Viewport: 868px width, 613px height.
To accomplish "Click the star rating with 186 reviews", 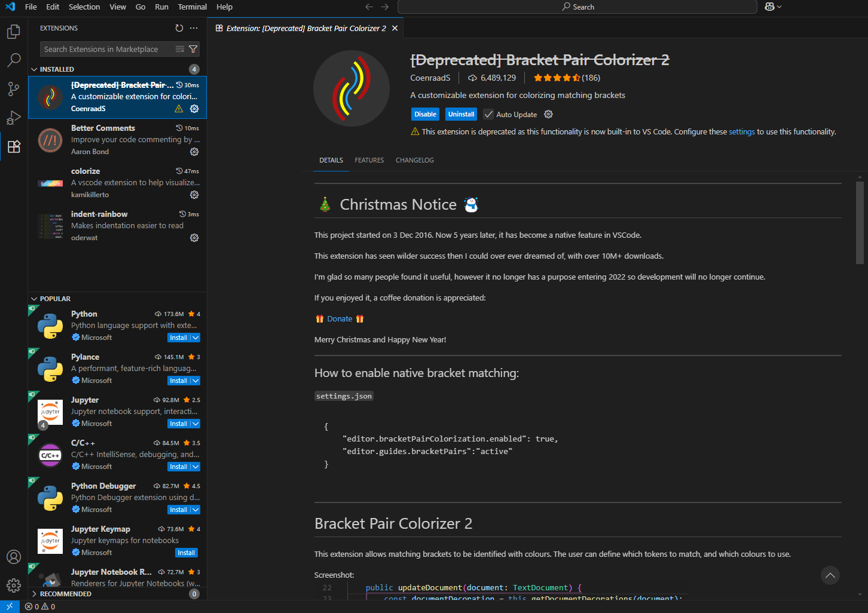I will click(567, 78).
